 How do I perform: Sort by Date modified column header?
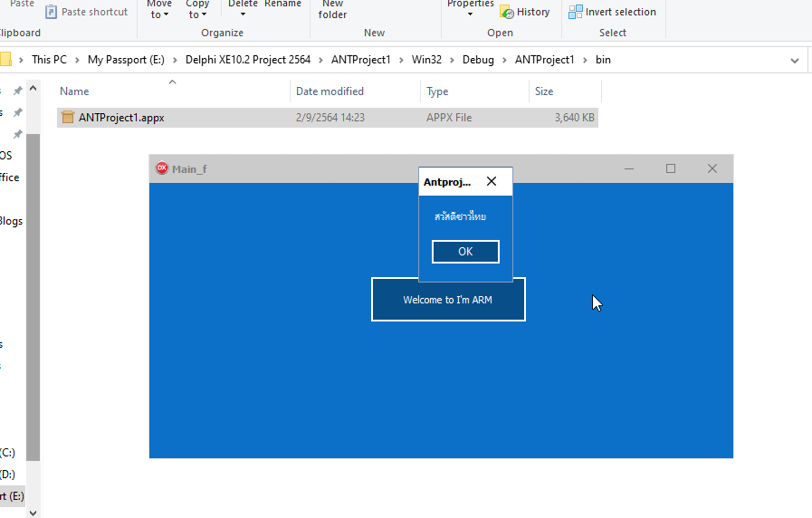330,91
